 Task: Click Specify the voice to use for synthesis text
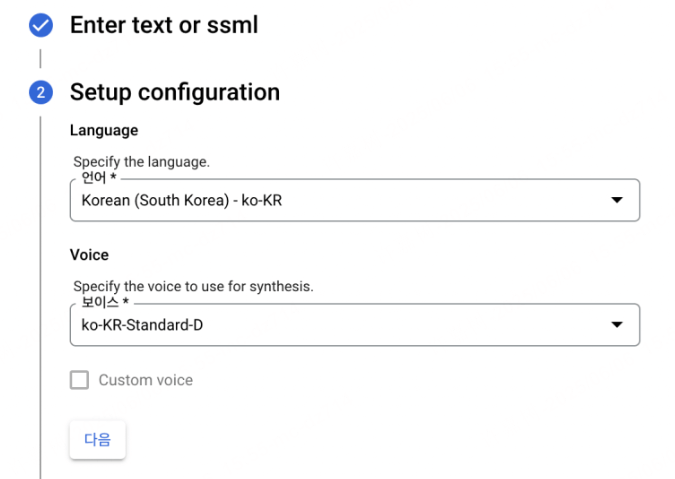pyautogui.click(x=193, y=286)
